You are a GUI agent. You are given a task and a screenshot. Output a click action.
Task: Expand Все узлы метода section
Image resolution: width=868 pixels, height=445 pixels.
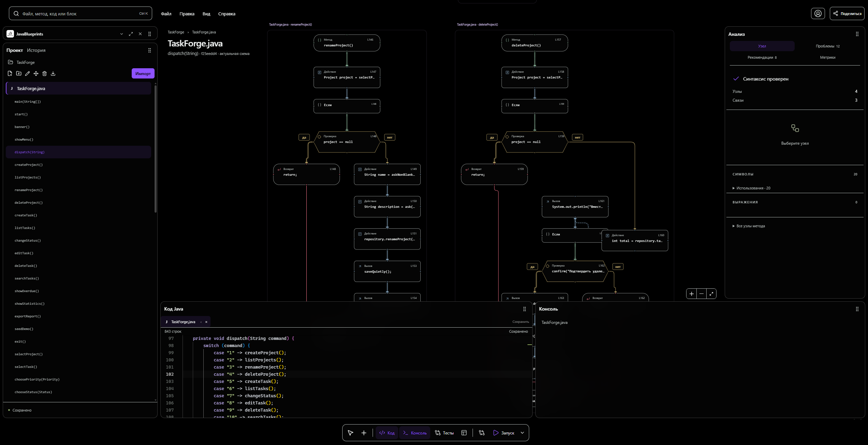pos(749,226)
